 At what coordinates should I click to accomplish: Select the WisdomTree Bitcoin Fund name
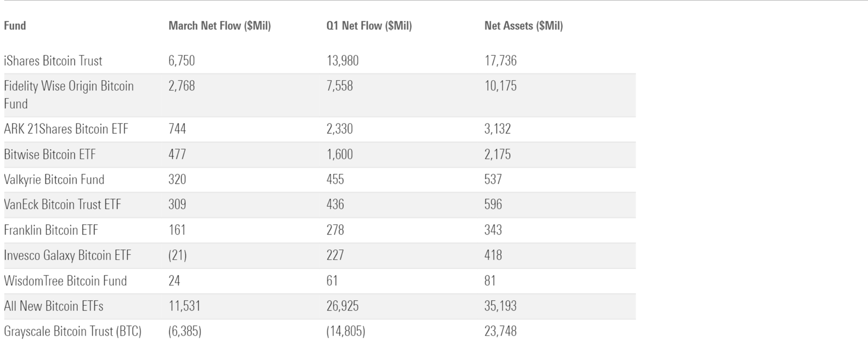(65, 281)
